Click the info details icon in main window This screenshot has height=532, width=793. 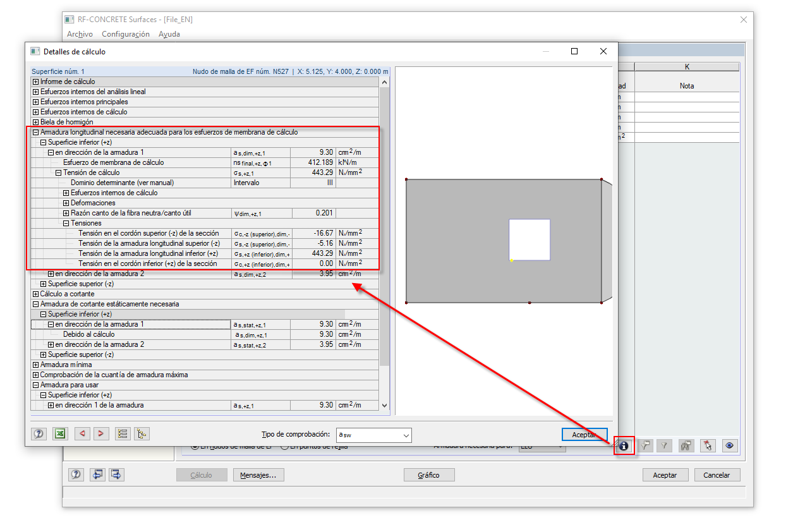pyautogui.click(x=624, y=445)
